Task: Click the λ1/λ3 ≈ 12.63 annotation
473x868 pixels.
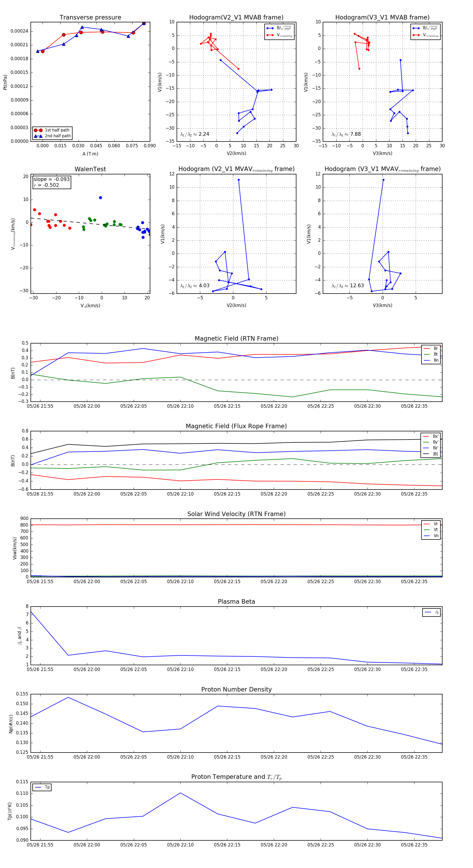Action: click(x=348, y=286)
